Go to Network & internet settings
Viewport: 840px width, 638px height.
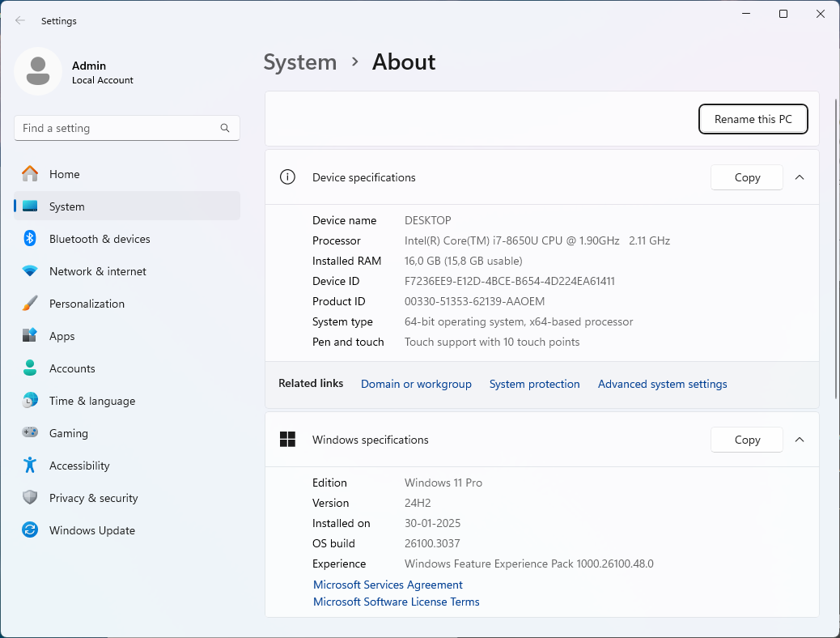[127, 271]
